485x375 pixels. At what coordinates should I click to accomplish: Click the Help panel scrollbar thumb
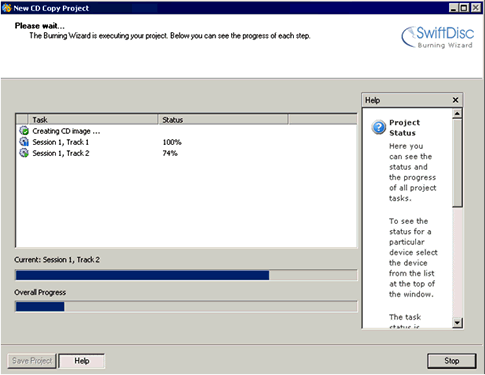(457, 163)
